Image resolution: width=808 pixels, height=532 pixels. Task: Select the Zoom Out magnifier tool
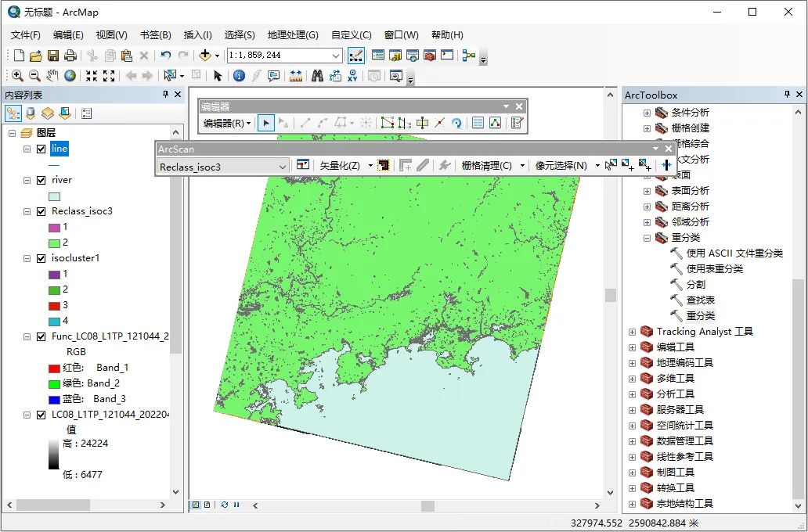click(34, 76)
